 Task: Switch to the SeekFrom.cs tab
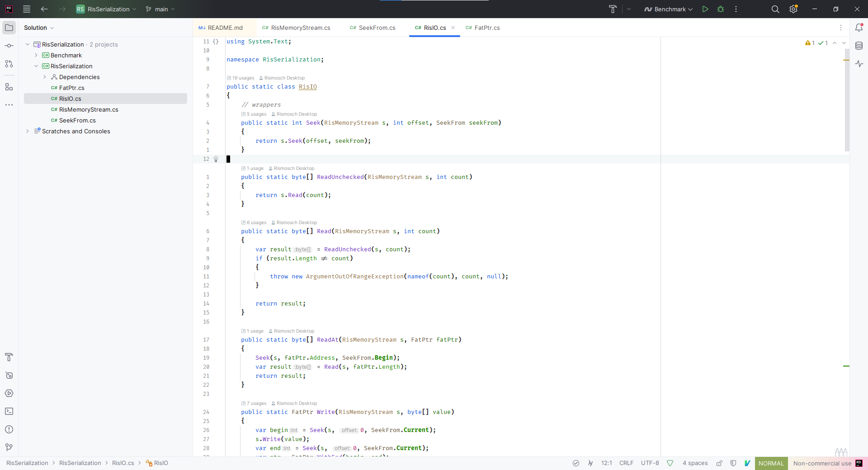(376, 28)
